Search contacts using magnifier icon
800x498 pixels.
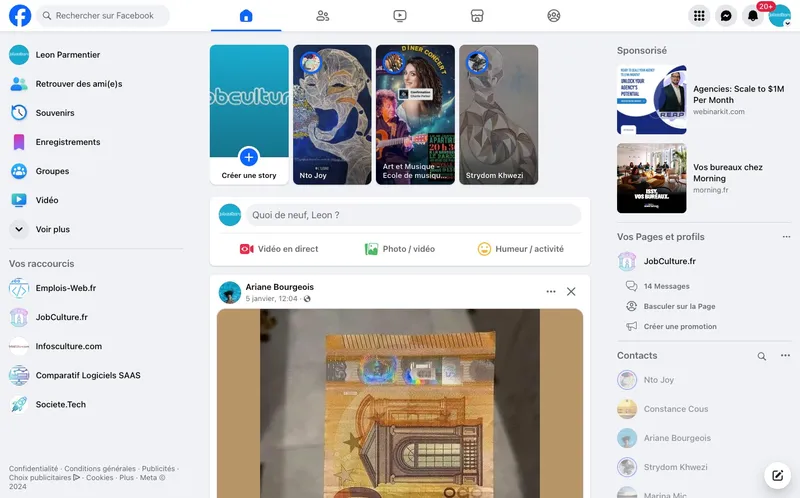[762, 356]
